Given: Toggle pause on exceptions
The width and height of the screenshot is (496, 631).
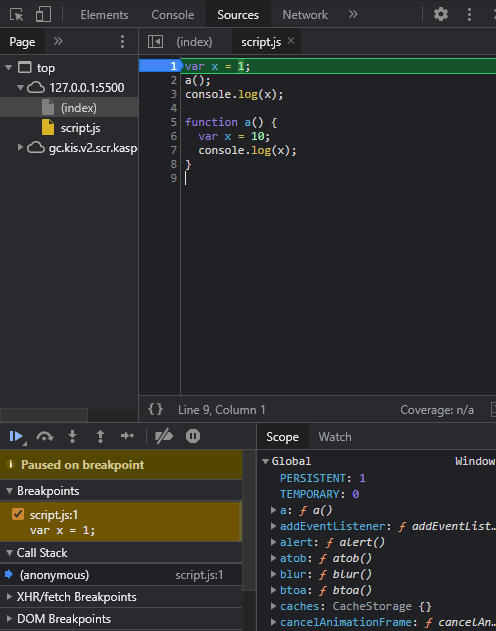Looking at the screenshot, I should [193, 436].
